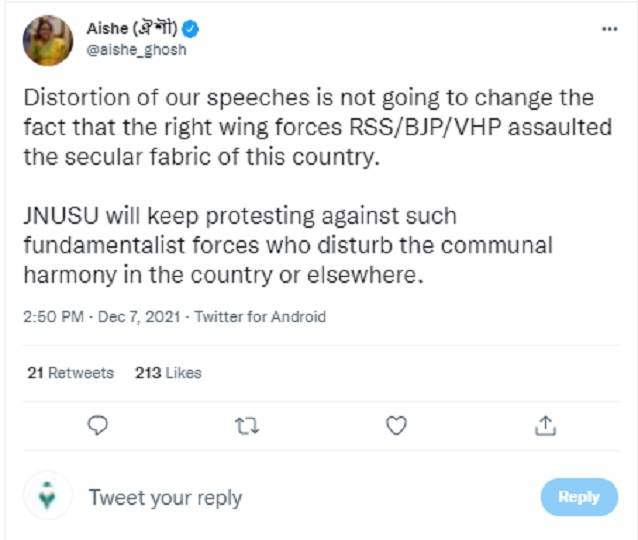Retweet this tweet using the arrows icon
The height and width of the screenshot is (540, 638).
coord(246,426)
